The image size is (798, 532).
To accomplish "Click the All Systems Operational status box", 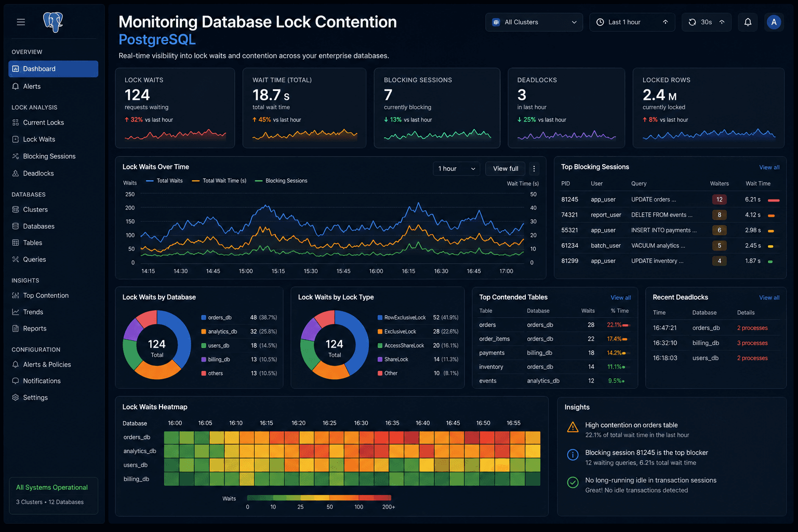I will (x=53, y=495).
